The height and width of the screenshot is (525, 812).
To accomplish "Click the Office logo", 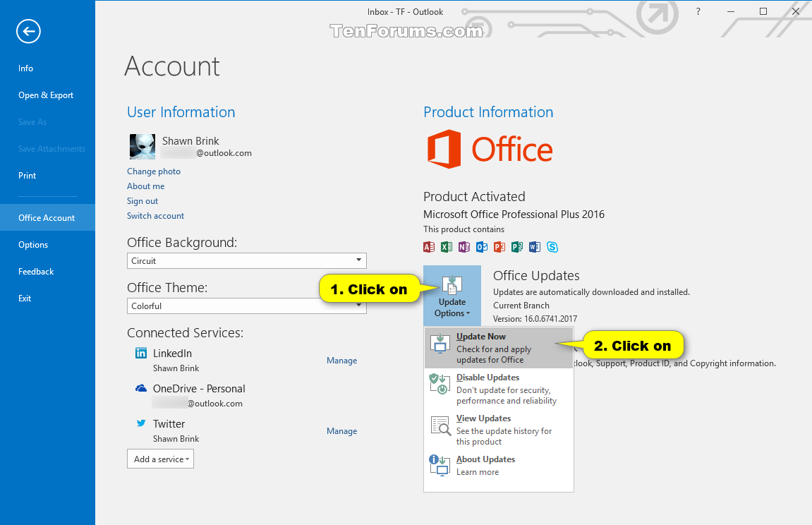I will tap(490, 149).
